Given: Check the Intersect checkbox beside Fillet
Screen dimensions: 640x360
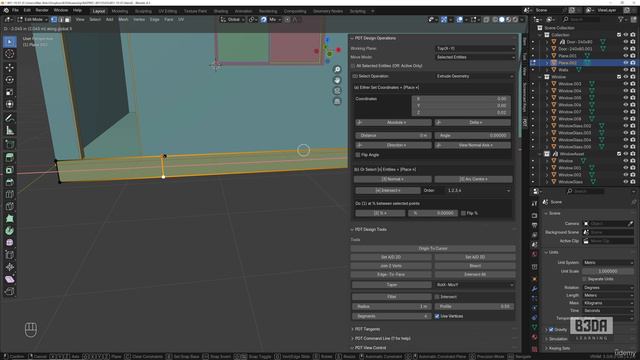Looking at the screenshot, I should pyautogui.click(x=437, y=297).
